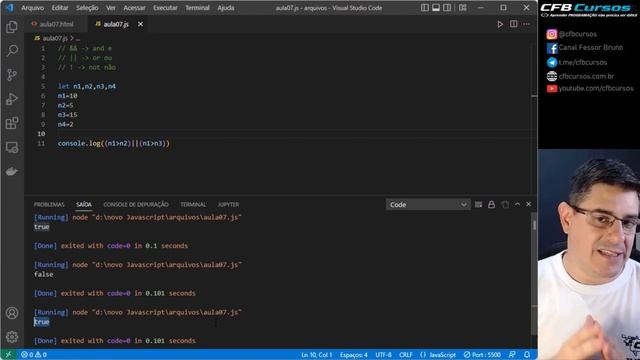Open the Arquivo menu
The image size is (640, 360).
32,8
